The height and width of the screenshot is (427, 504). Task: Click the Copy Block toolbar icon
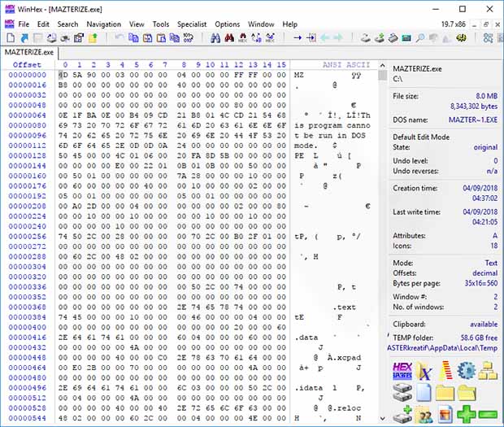click(133, 38)
